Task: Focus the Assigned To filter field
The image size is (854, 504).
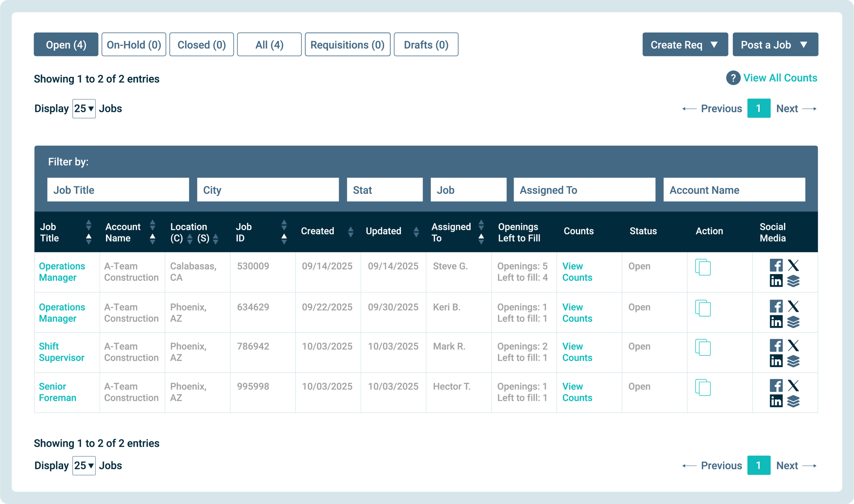Action: 585,190
